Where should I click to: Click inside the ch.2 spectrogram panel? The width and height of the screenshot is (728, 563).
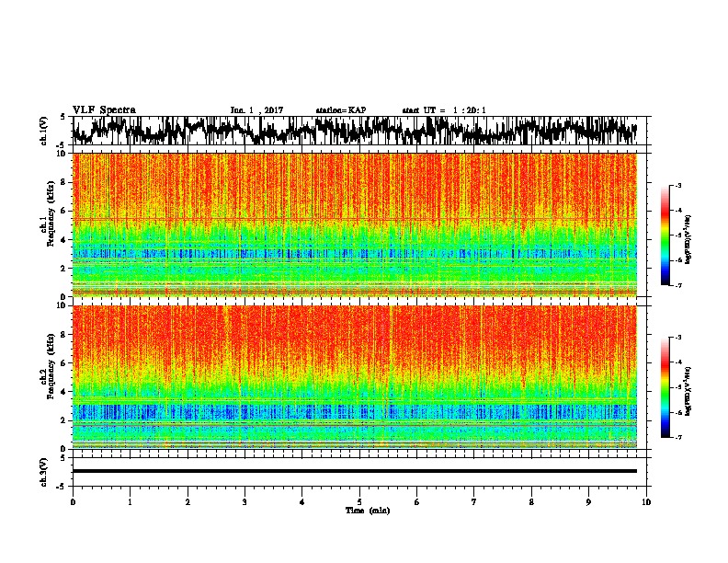point(355,377)
